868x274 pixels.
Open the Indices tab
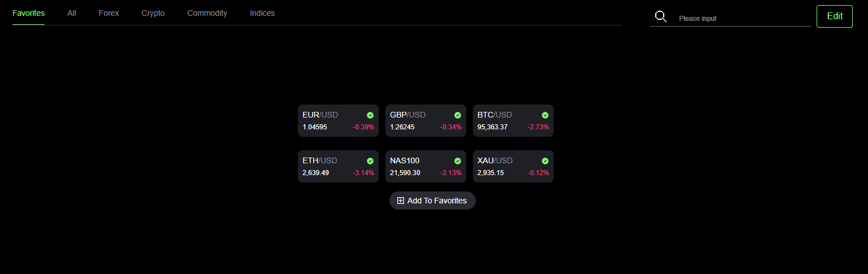point(262,13)
